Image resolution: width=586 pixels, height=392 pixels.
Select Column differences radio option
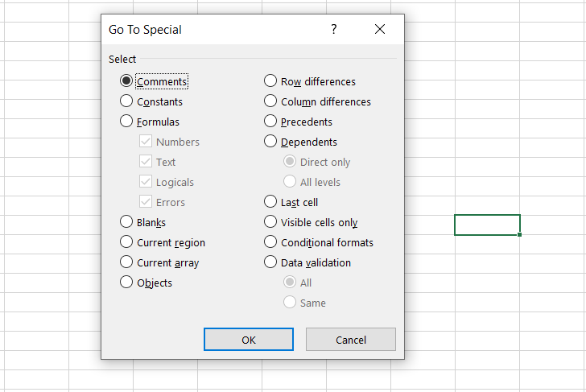tap(270, 101)
